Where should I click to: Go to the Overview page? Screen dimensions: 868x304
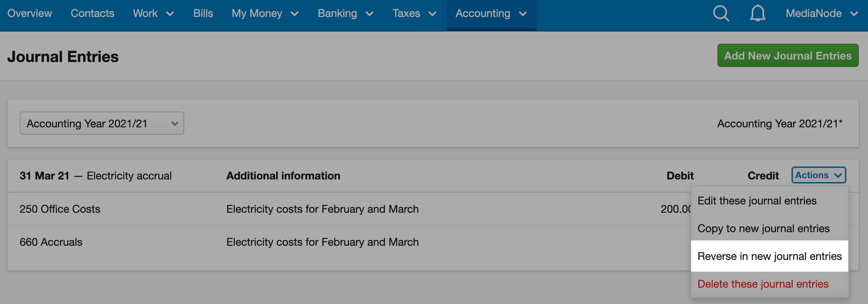pyautogui.click(x=30, y=14)
